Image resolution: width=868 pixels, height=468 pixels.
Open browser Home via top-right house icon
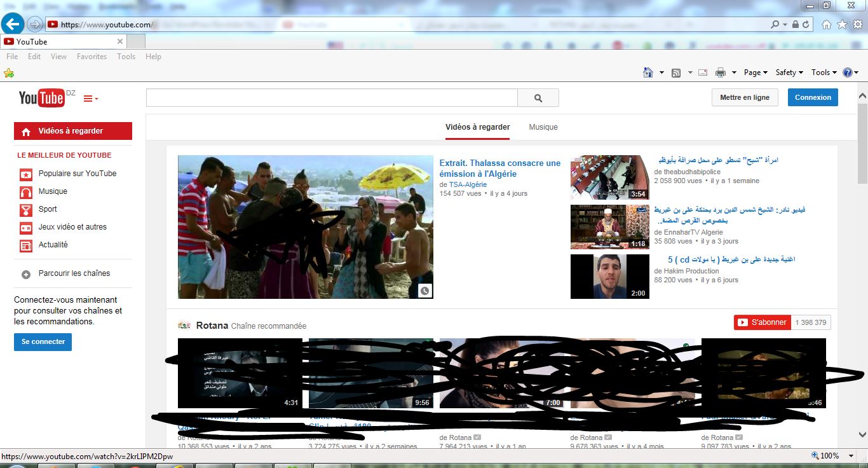826,25
